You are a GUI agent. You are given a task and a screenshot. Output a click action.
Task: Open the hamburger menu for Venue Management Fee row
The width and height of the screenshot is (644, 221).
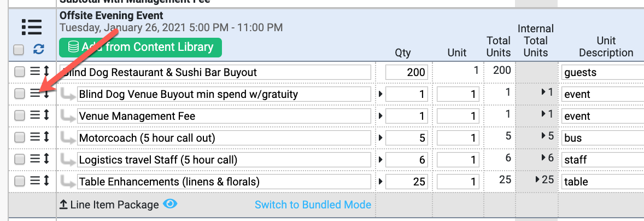tap(36, 116)
